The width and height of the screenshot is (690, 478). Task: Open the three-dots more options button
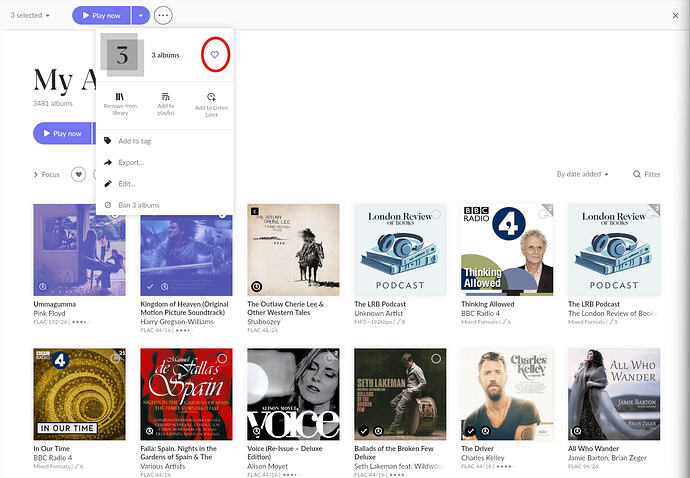163,15
